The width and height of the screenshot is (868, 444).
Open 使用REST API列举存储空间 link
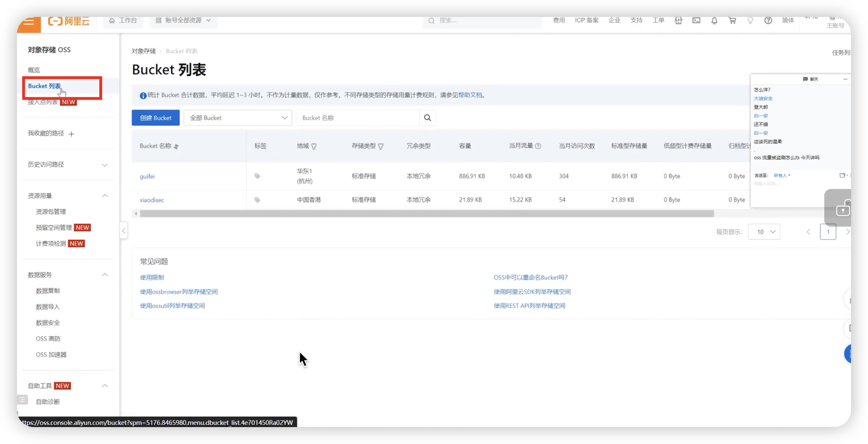(529, 306)
